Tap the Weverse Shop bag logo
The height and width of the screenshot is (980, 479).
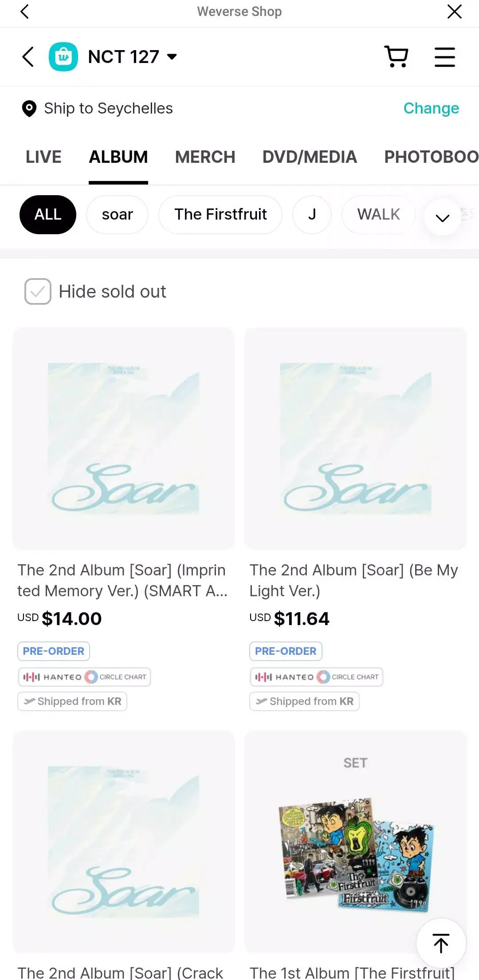[63, 57]
